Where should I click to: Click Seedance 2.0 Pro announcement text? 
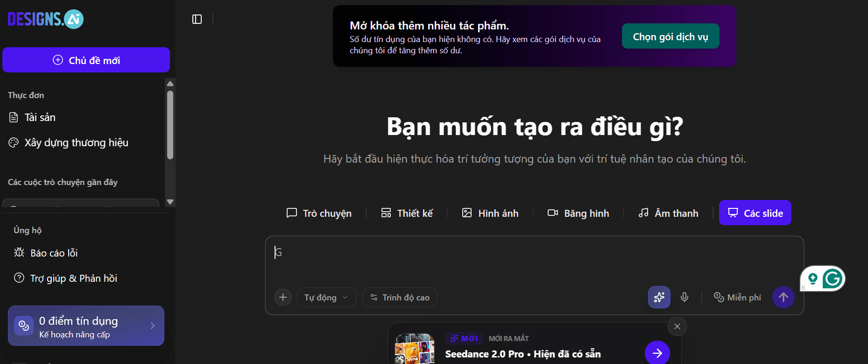tap(523, 354)
